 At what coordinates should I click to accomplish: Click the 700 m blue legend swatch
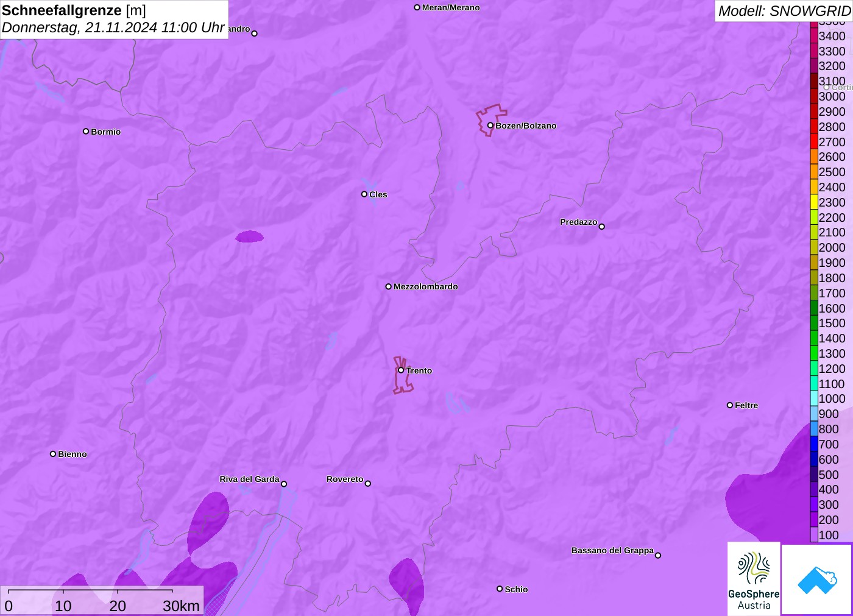814,444
